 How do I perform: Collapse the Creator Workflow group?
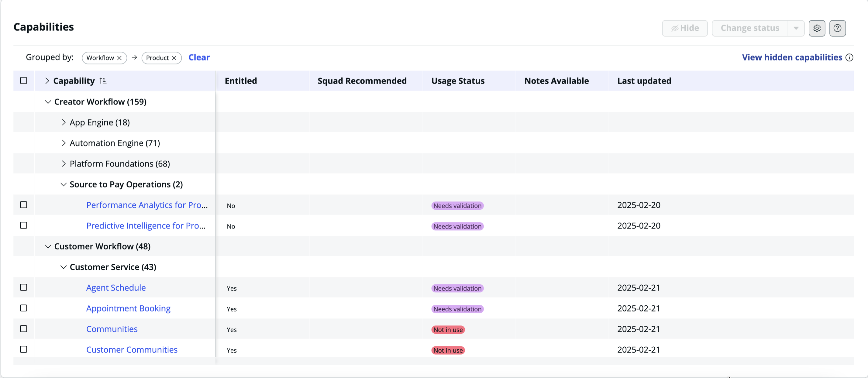[x=48, y=102]
